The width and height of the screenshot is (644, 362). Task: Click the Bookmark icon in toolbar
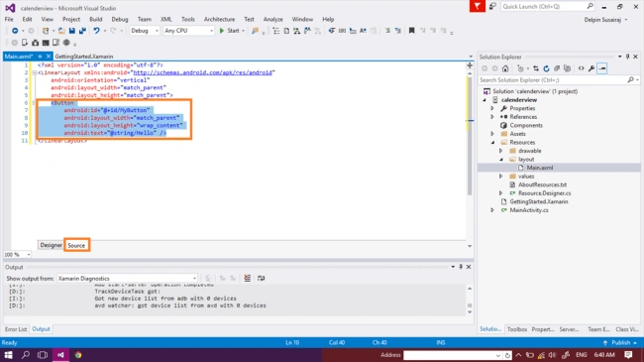point(411,31)
